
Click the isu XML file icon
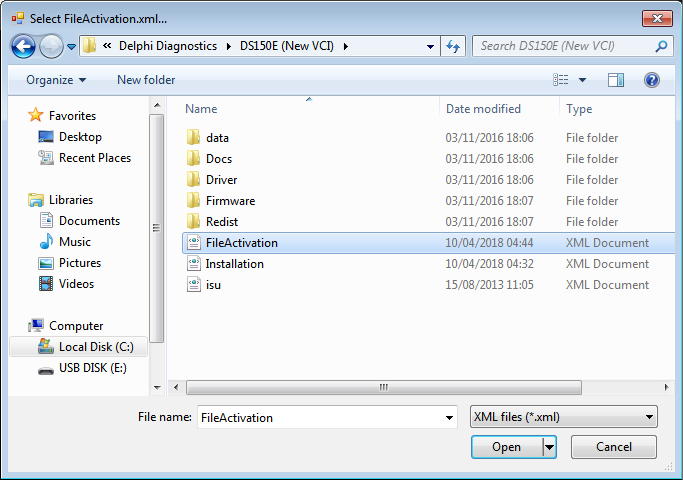[x=194, y=284]
